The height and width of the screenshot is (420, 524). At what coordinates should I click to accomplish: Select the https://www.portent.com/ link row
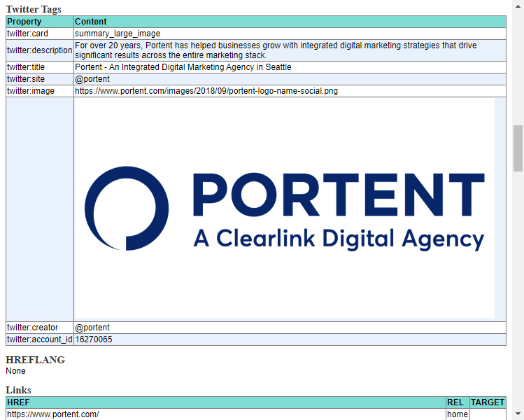point(226,414)
